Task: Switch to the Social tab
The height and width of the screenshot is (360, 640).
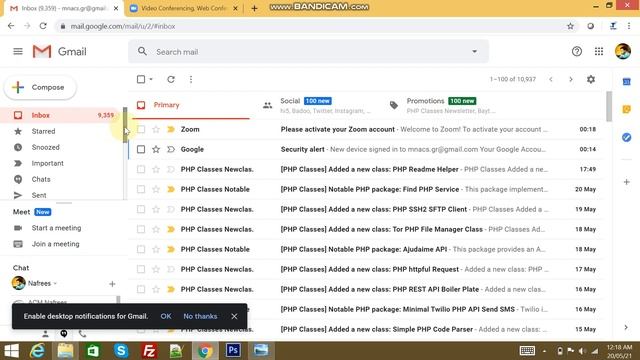Action: (x=317, y=105)
